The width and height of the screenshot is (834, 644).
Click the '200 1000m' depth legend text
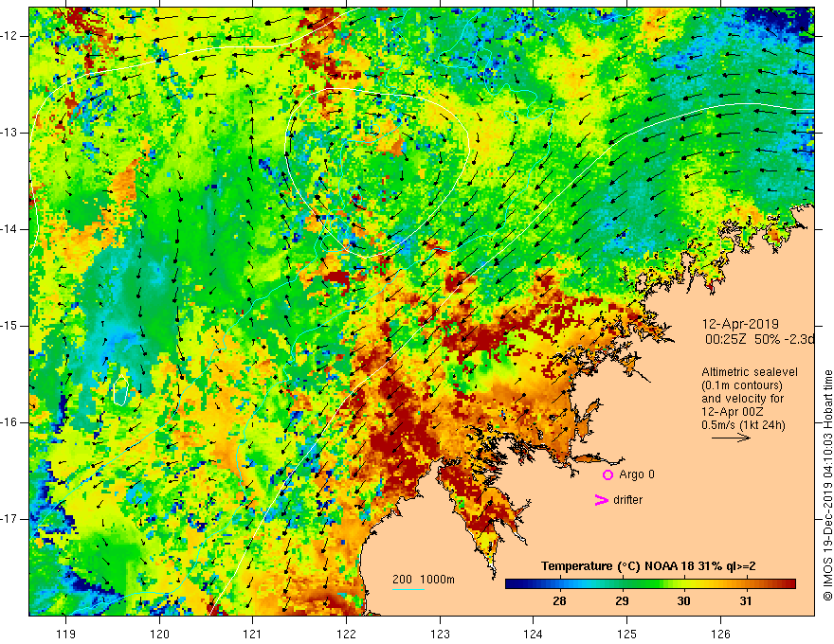point(424,580)
